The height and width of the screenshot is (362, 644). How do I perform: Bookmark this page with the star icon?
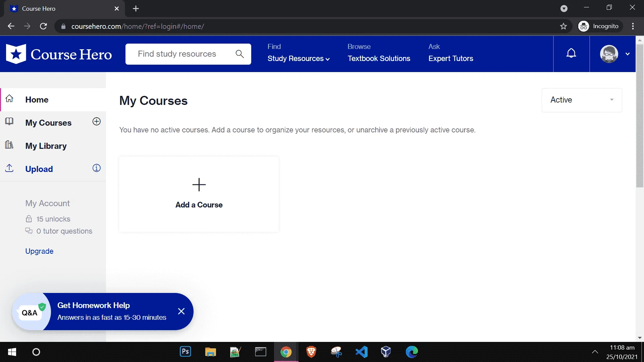pyautogui.click(x=563, y=26)
